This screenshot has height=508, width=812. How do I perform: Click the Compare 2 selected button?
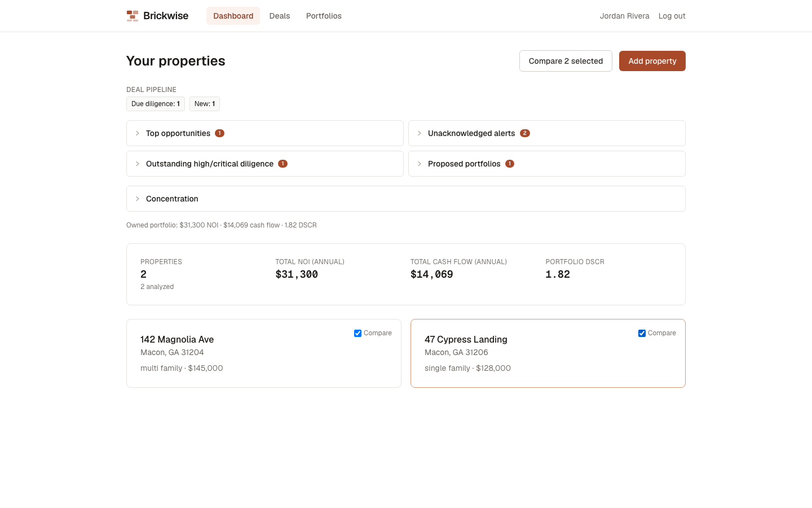click(566, 61)
